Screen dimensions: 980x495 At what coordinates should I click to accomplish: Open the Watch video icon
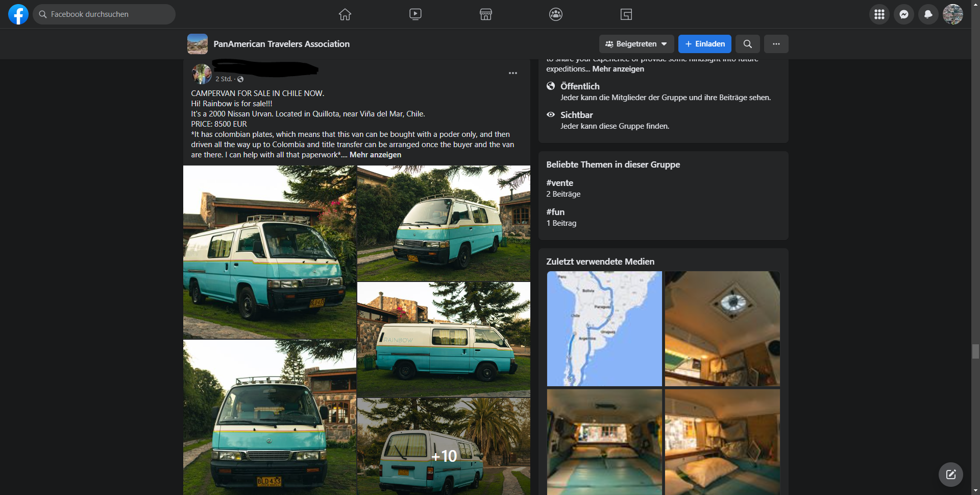(x=415, y=14)
